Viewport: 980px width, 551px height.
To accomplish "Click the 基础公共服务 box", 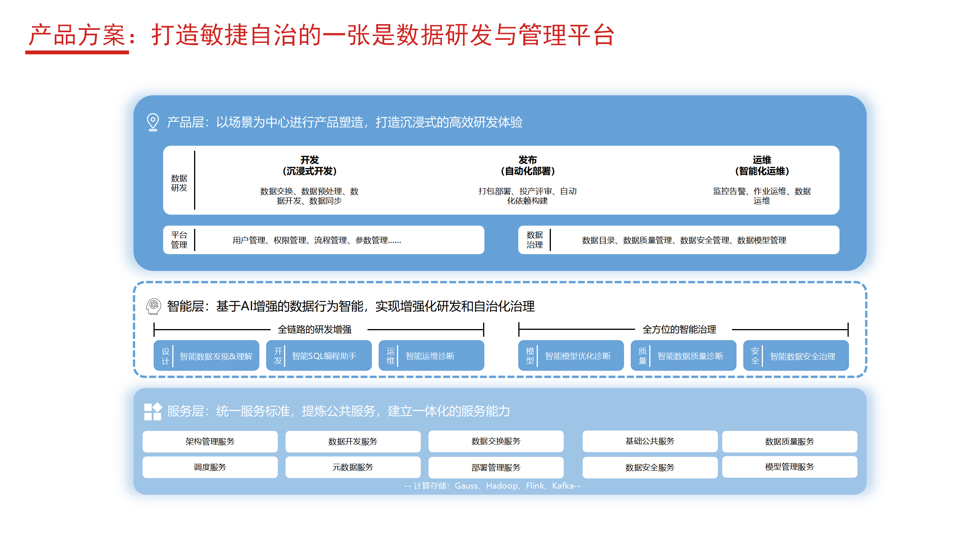I will [x=650, y=441].
